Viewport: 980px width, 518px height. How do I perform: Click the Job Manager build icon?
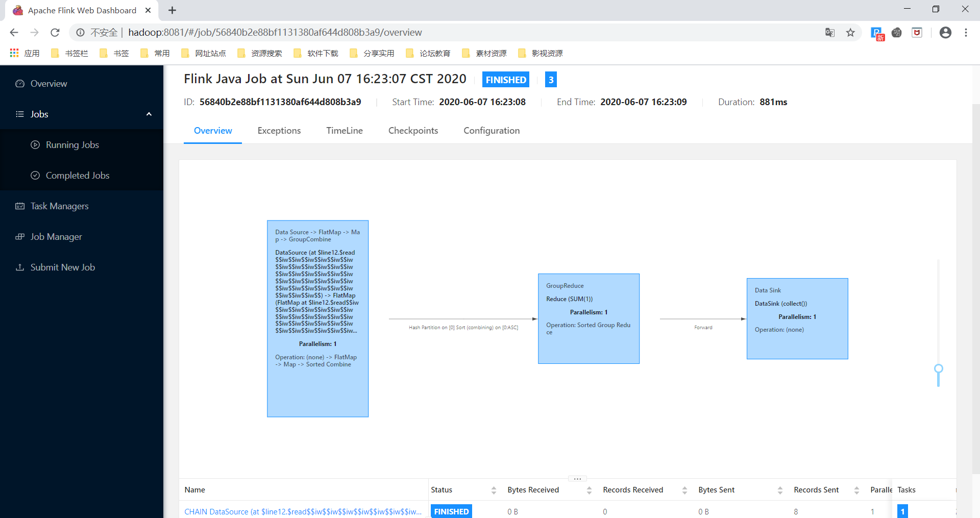pyautogui.click(x=20, y=237)
